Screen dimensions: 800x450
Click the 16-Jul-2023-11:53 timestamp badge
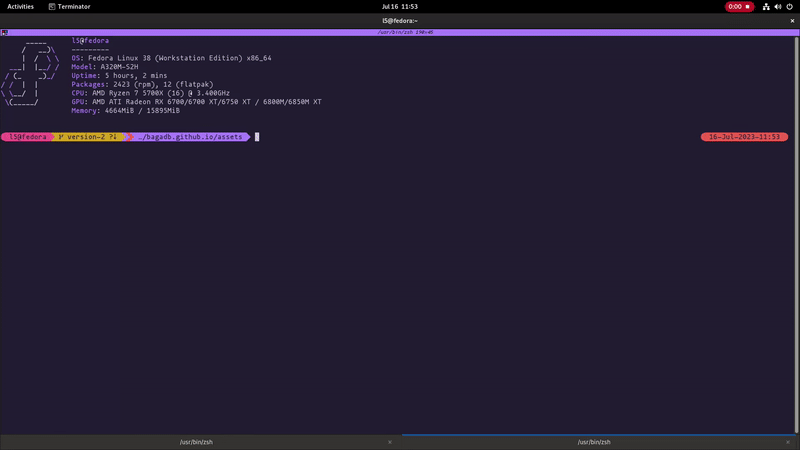pyautogui.click(x=744, y=137)
